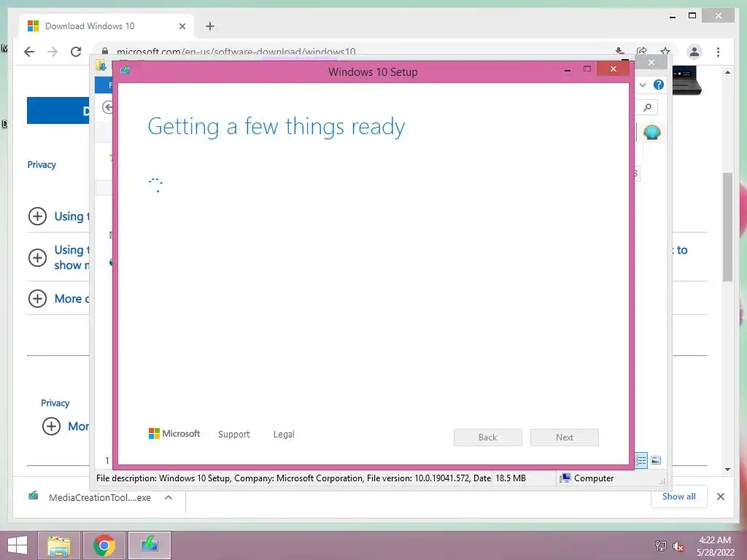Click Chrome page scrollbar thumb

pyautogui.click(x=727, y=227)
